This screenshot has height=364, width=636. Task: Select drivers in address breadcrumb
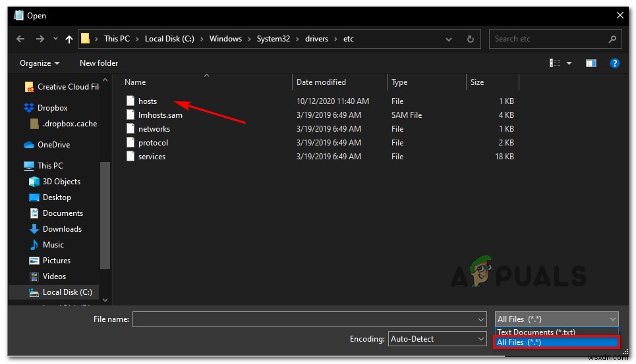(317, 39)
